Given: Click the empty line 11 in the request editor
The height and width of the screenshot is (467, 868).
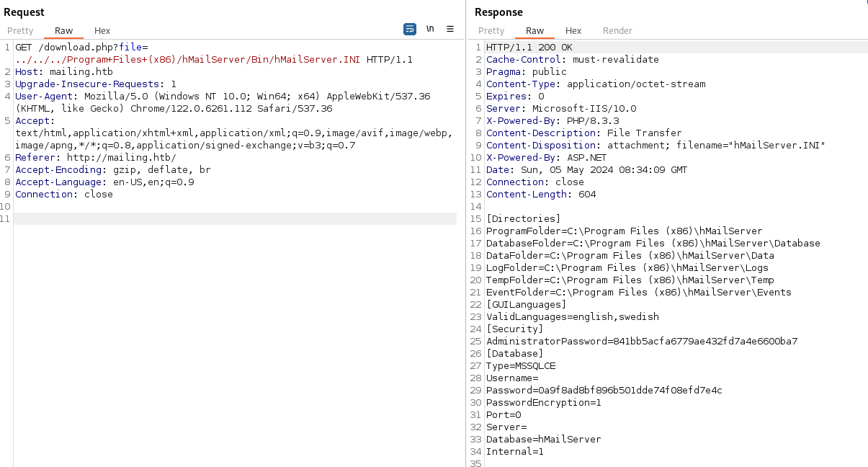Looking at the screenshot, I should coord(236,218).
